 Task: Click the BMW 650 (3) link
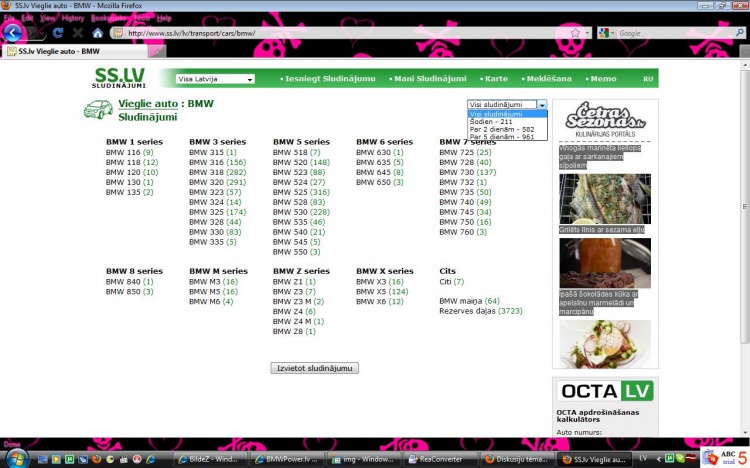tap(380, 182)
